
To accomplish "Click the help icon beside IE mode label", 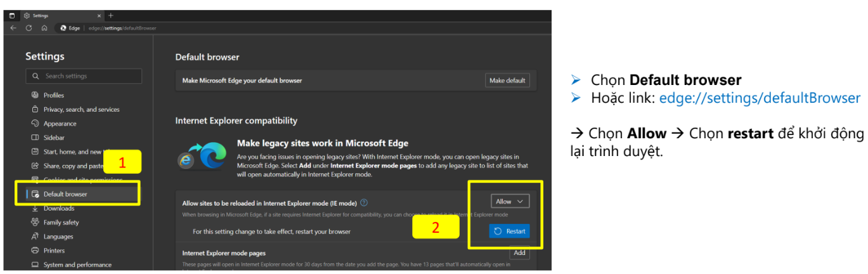I will coord(364,203).
